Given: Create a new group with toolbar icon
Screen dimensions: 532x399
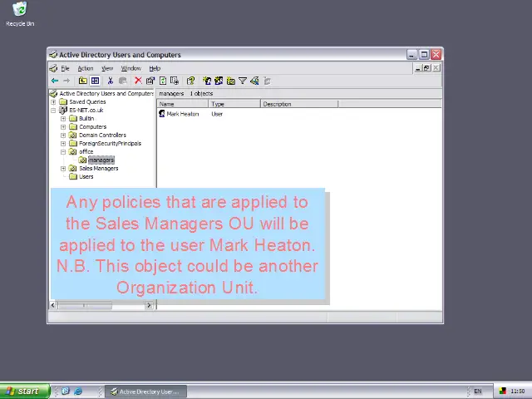Looking at the screenshot, I should click(219, 81).
